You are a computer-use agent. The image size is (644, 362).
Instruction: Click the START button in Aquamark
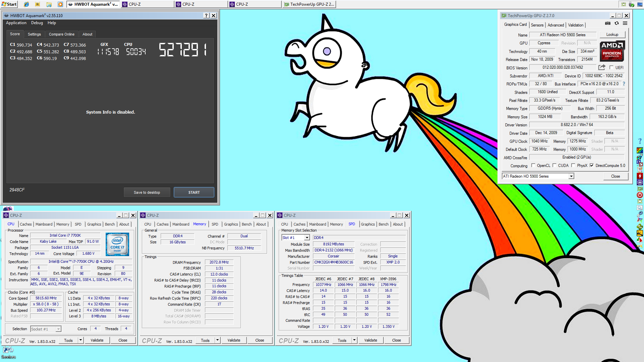(194, 192)
